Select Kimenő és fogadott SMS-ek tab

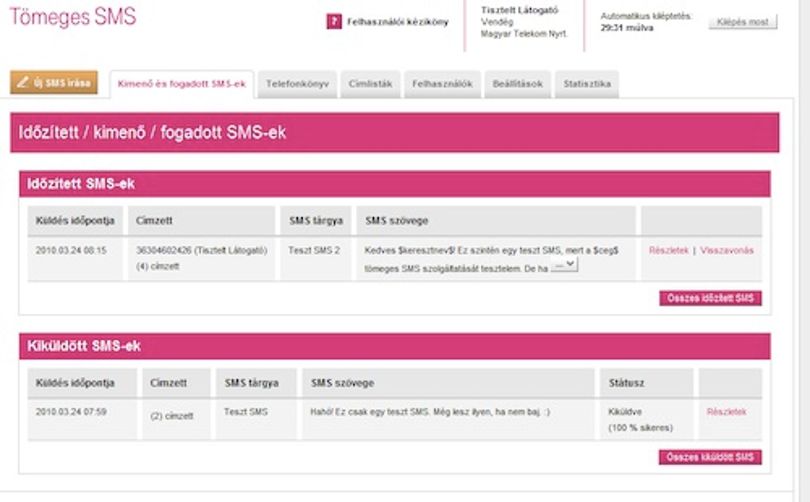182,84
